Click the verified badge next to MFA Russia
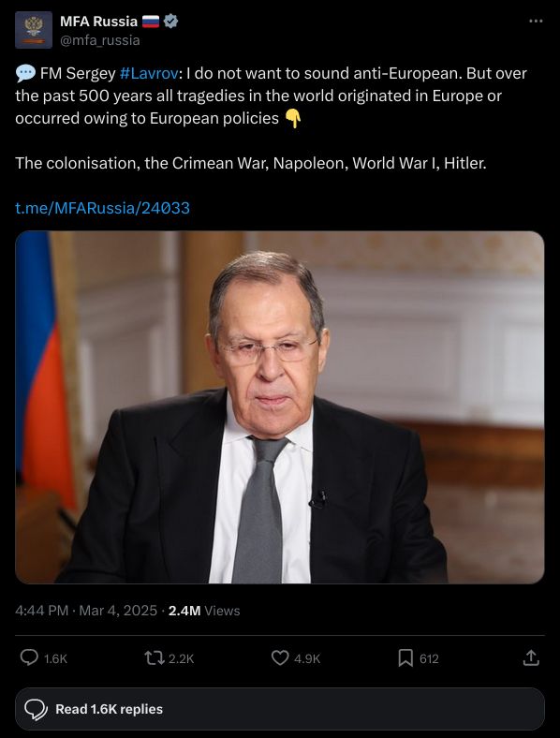Image resolution: width=560 pixels, height=738 pixels. click(x=170, y=22)
